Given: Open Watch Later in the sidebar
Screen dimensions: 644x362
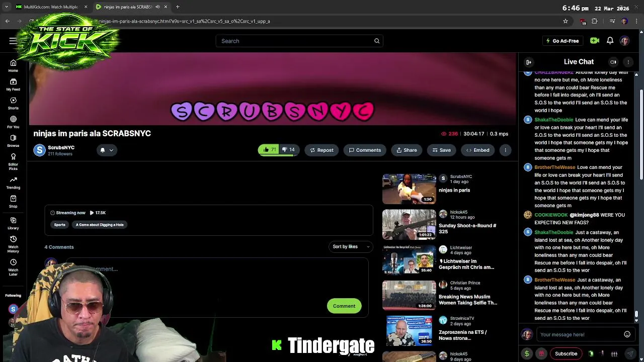Looking at the screenshot, I should [13, 267].
